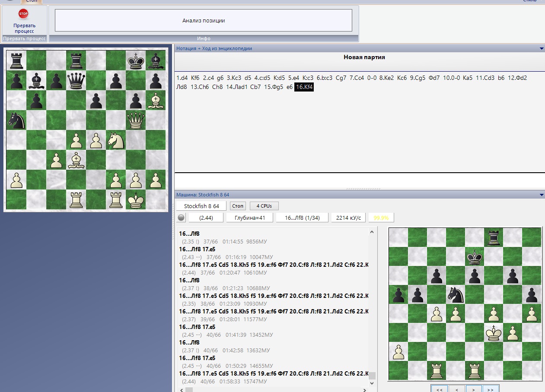
Task: Select move 16.Kf4 in the notation
Action: click(x=304, y=87)
